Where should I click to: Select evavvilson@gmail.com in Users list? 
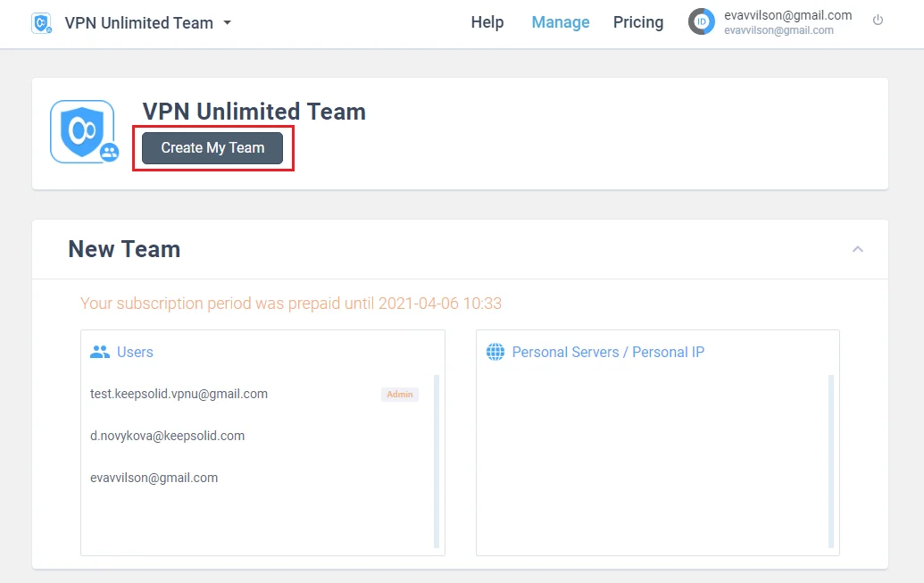[154, 478]
